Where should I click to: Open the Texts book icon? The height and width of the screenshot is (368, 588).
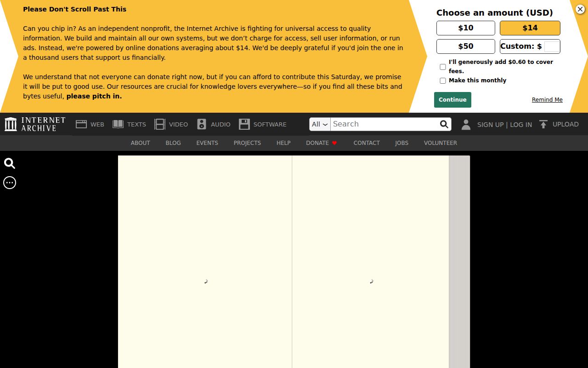(x=118, y=124)
